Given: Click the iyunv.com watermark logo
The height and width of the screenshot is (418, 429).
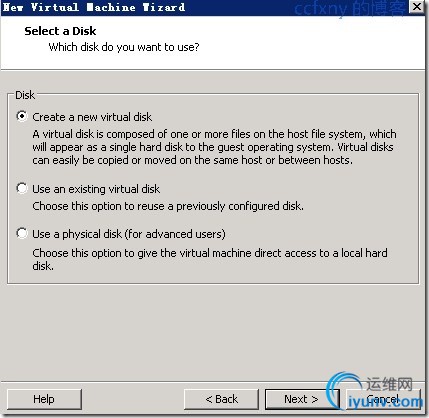Looking at the screenshot, I should [376, 391].
